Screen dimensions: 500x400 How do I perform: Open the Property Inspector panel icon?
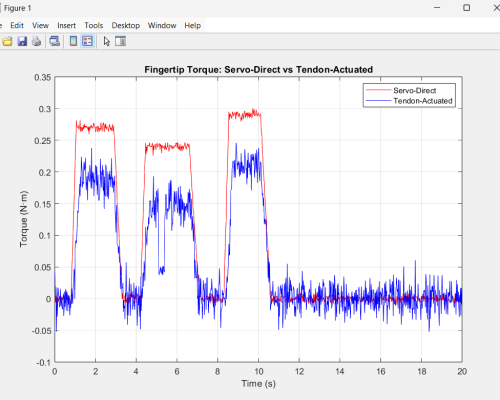(120, 41)
